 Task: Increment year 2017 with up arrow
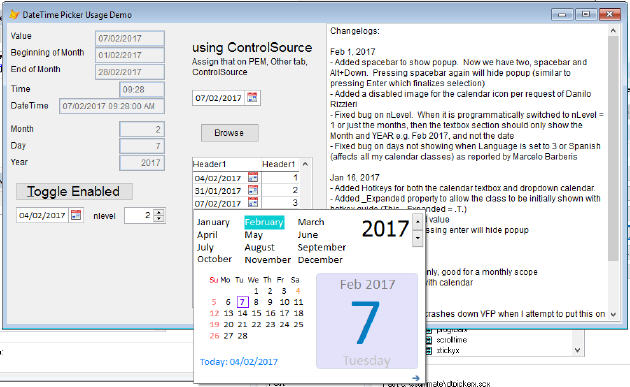tap(417, 222)
